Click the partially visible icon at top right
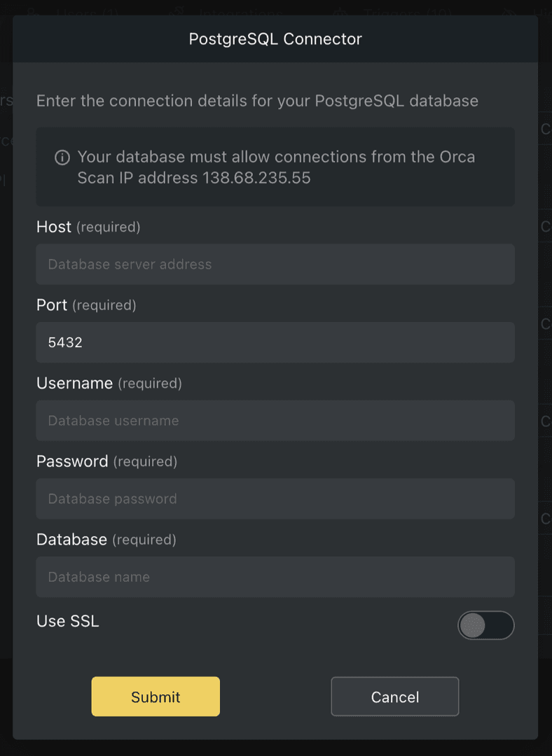The height and width of the screenshot is (756, 552). [510, 13]
